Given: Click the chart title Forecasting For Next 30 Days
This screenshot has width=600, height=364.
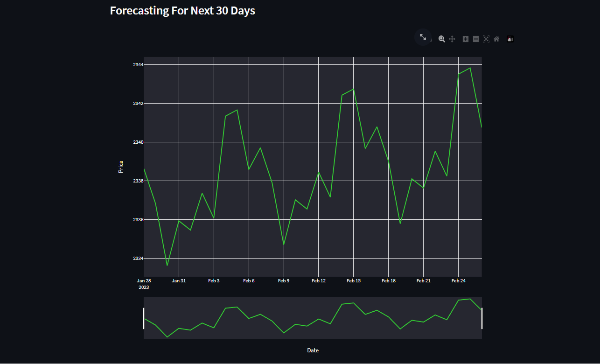Looking at the screenshot, I should coord(182,10).
